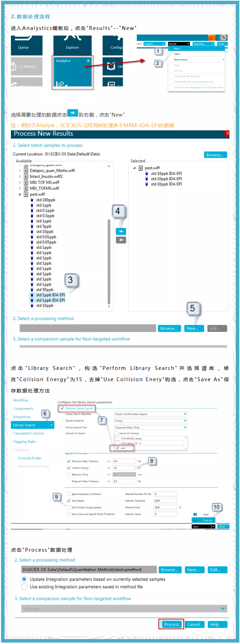Image resolution: width=240 pixels, height=644 pixels.
Task: Toggle Use Polarity checkbox
Action: (x=69, y=501)
